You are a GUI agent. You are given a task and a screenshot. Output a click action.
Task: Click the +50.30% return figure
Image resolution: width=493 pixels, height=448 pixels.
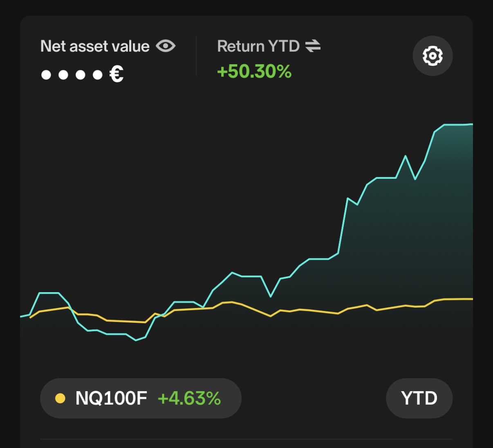pos(254,72)
